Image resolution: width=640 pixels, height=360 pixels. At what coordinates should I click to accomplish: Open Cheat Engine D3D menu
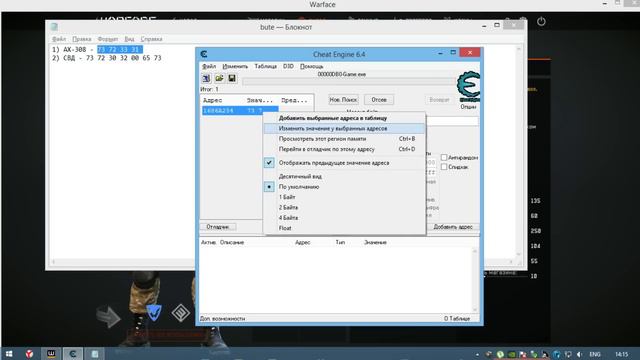tap(288, 66)
